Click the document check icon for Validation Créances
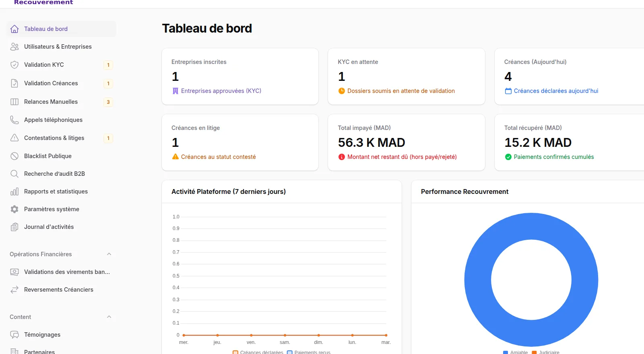The height and width of the screenshot is (354, 644). [14, 83]
